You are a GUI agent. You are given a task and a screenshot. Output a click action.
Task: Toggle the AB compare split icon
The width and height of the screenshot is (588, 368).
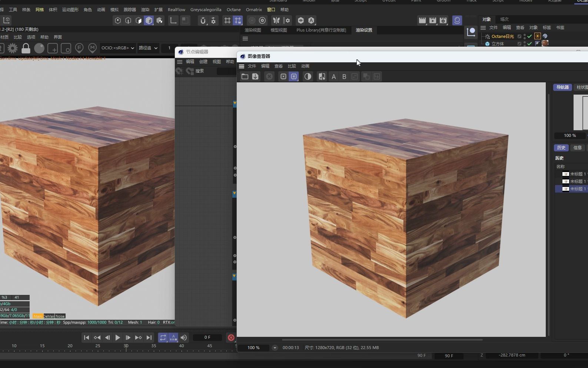[322, 76]
